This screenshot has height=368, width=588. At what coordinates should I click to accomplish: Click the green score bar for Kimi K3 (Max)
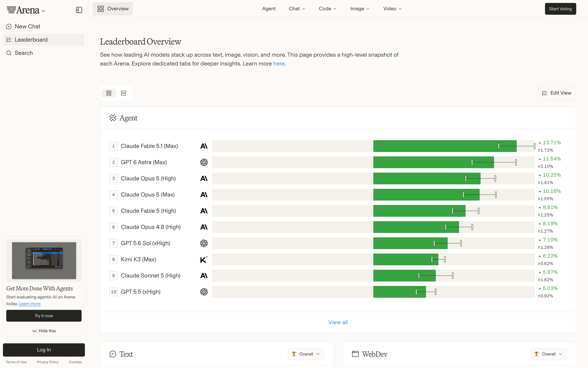(406, 259)
